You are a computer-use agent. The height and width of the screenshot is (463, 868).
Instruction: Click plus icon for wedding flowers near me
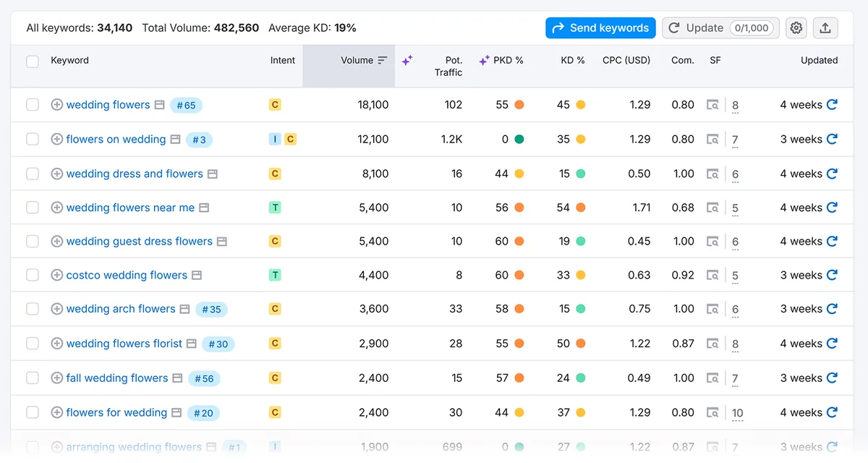(x=56, y=208)
